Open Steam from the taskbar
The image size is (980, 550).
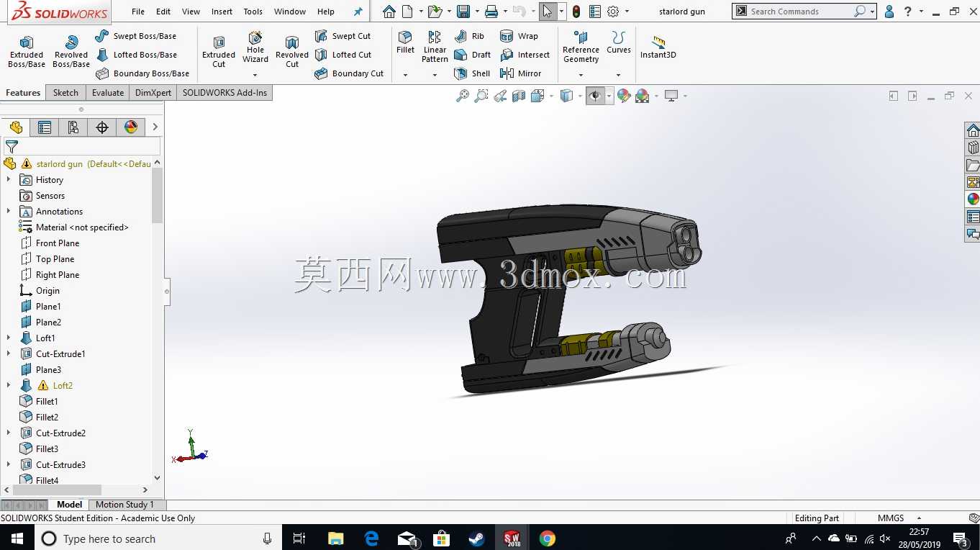click(476, 538)
